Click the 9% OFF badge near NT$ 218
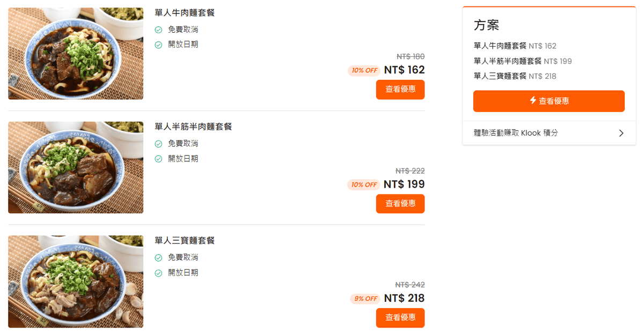The image size is (644, 335). coord(365,299)
